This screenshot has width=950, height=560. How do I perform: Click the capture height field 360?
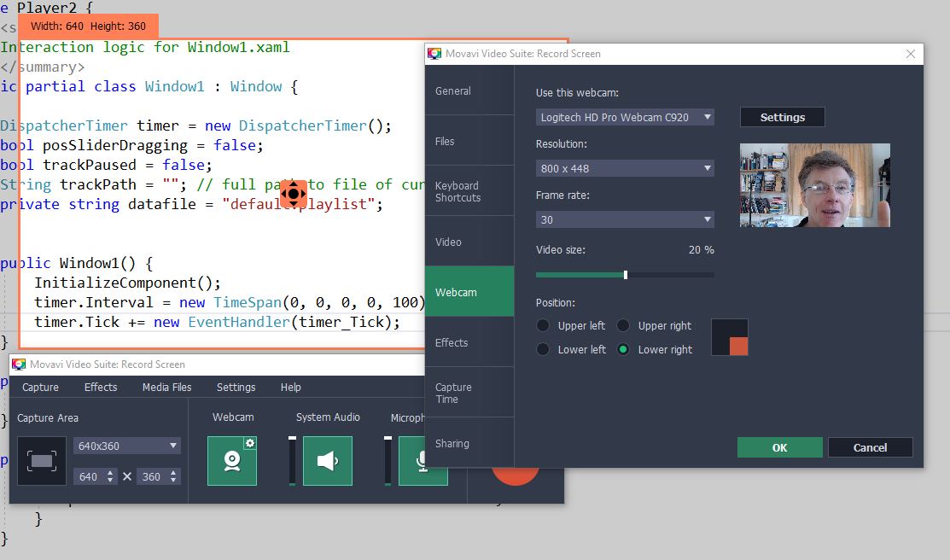tap(152, 476)
